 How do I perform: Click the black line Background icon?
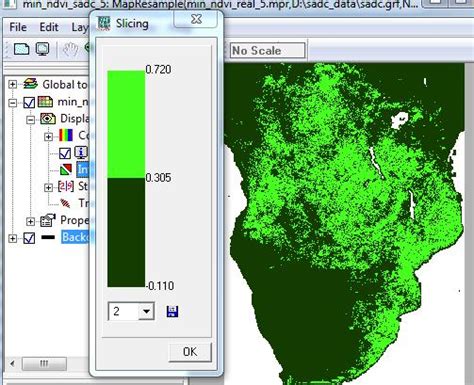coord(48,237)
